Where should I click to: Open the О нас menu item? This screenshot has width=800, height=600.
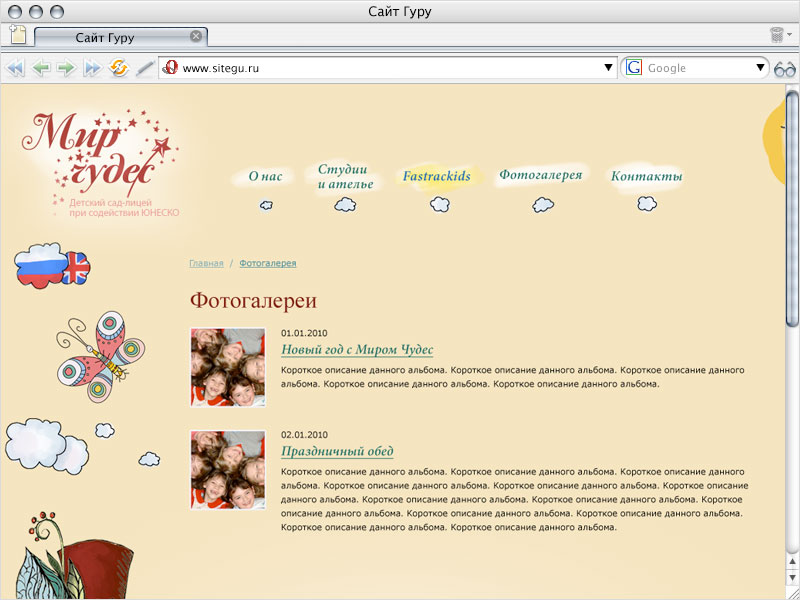[265, 177]
